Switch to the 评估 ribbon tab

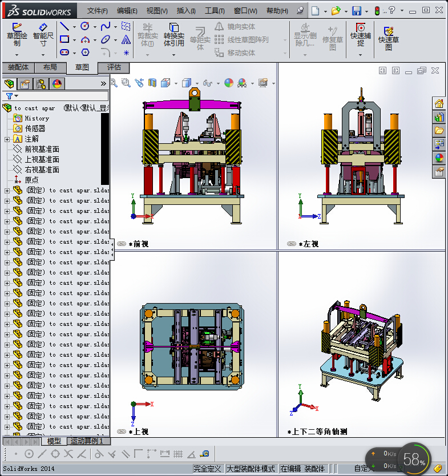(x=114, y=67)
